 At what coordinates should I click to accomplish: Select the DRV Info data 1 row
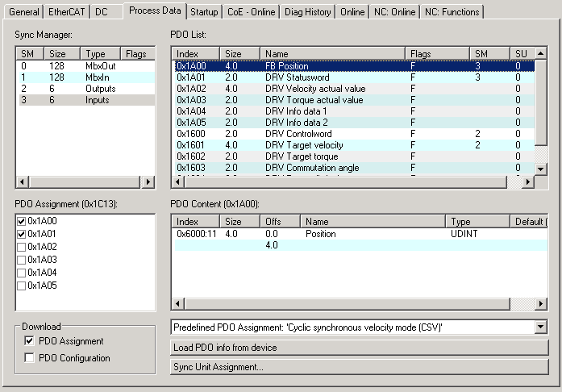(x=354, y=111)
